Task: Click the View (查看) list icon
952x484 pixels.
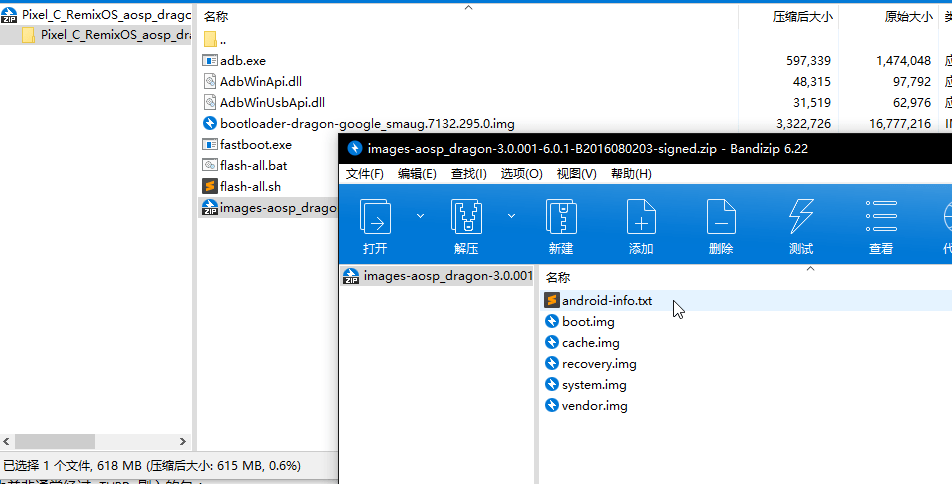Action: click(x=881, y=216)
